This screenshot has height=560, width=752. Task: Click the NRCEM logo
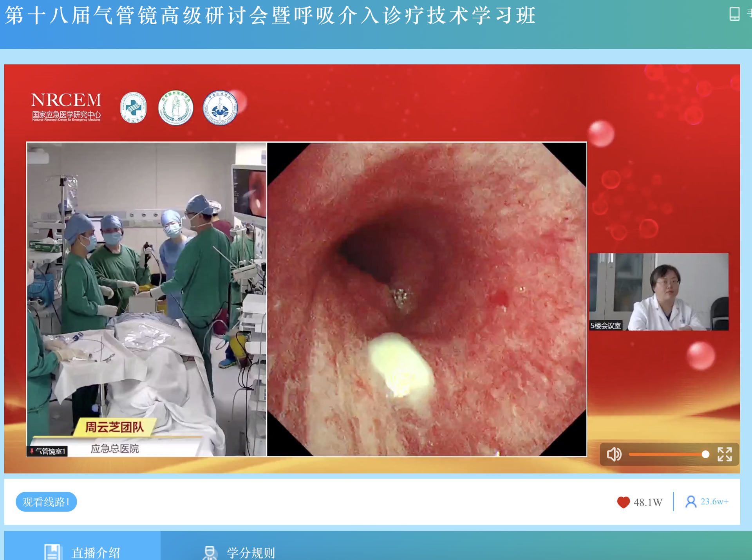66,107
